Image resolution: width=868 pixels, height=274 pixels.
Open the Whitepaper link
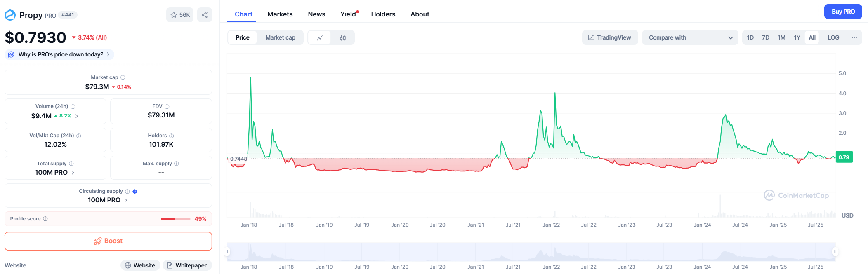pos(187,265)
